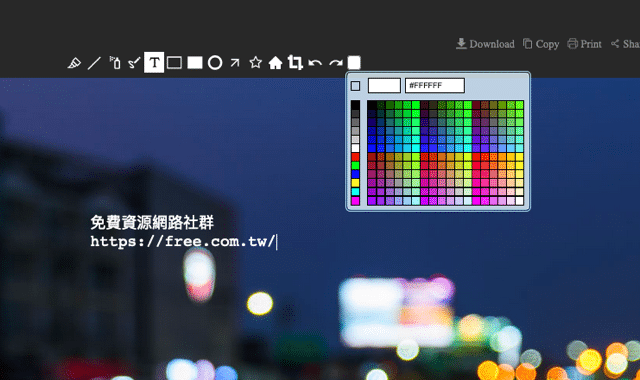
Task: Select the filled rectangle tool
Action: pyautogui.click(x=195, y=63)
